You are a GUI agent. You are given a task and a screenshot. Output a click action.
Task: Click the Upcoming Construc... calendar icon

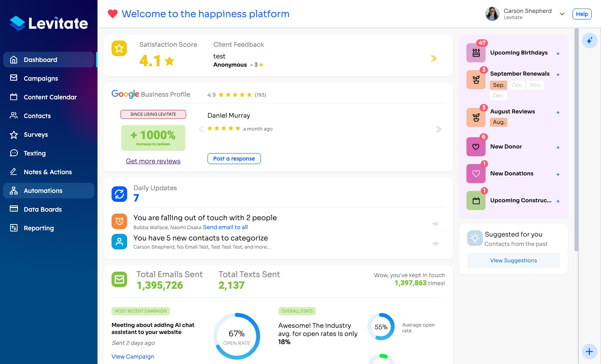coord(476,201)
